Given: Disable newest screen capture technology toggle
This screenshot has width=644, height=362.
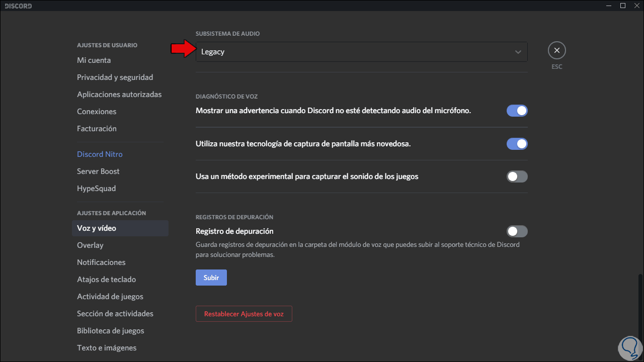Looking at the screenshot, I should point(517,144).
